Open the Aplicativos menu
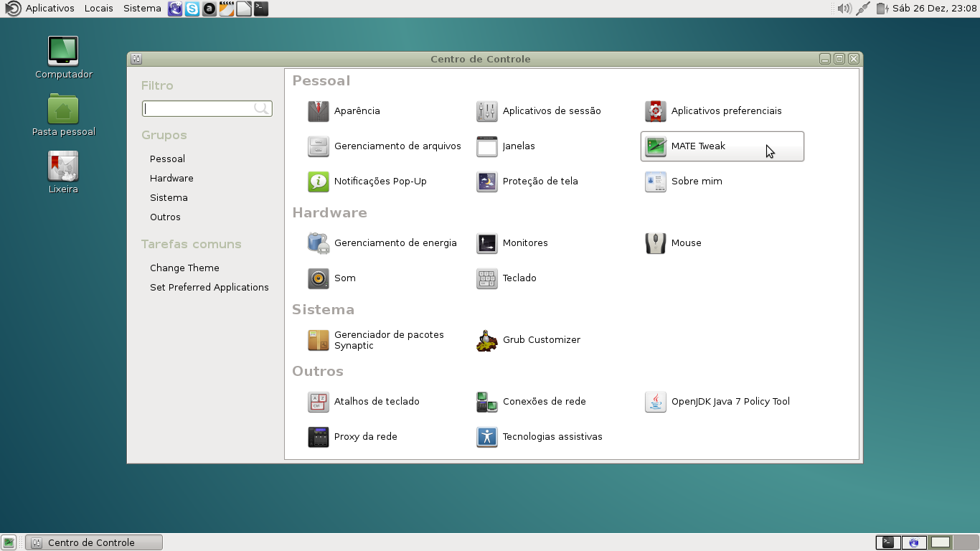The width and height of the screenshot is (980, 551). pyautogui.click(x=50, y=9)
